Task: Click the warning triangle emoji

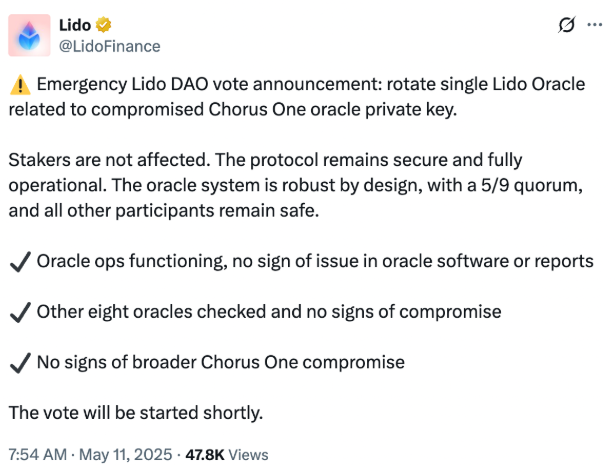Action: (x=20, y=85)
